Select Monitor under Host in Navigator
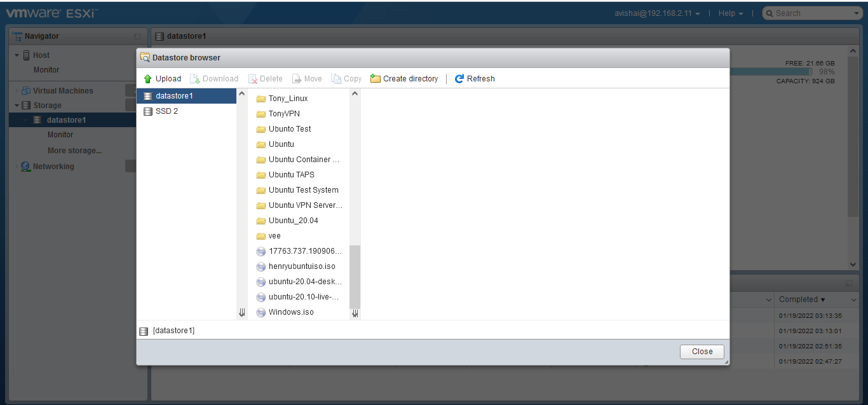This screenshot has height=405, width=868. click(x=46, y=70)
